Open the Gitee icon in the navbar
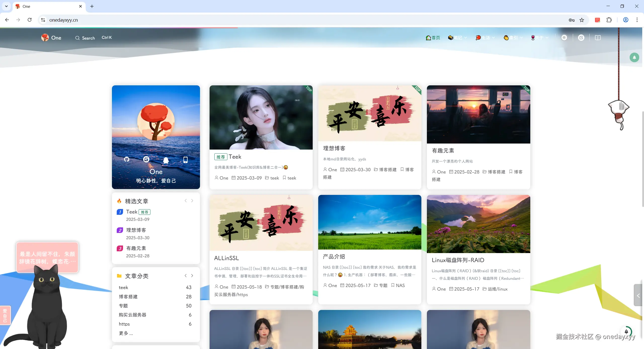Screen dimensions: 644x349 (x=581, y=38)
